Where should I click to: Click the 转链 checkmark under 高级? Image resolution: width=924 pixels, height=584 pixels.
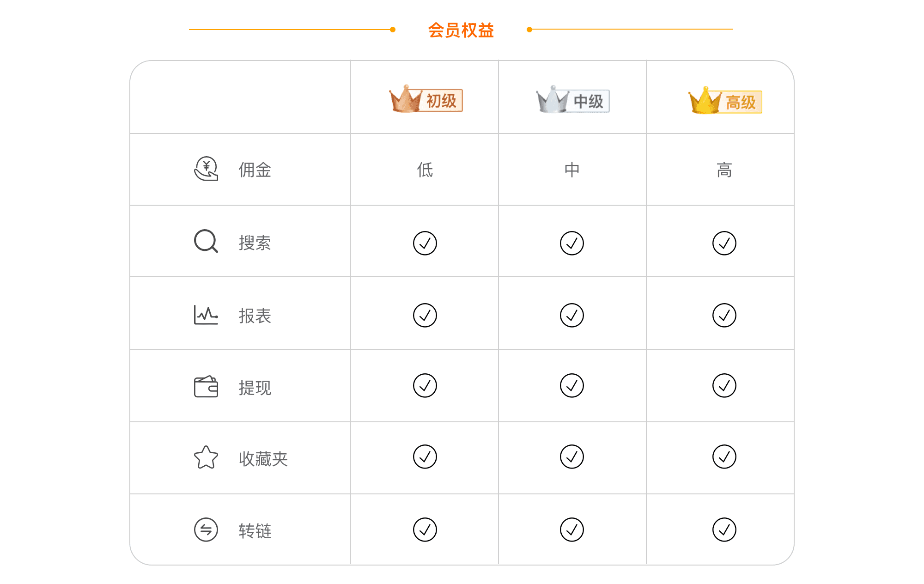click(x=724, y=529)
